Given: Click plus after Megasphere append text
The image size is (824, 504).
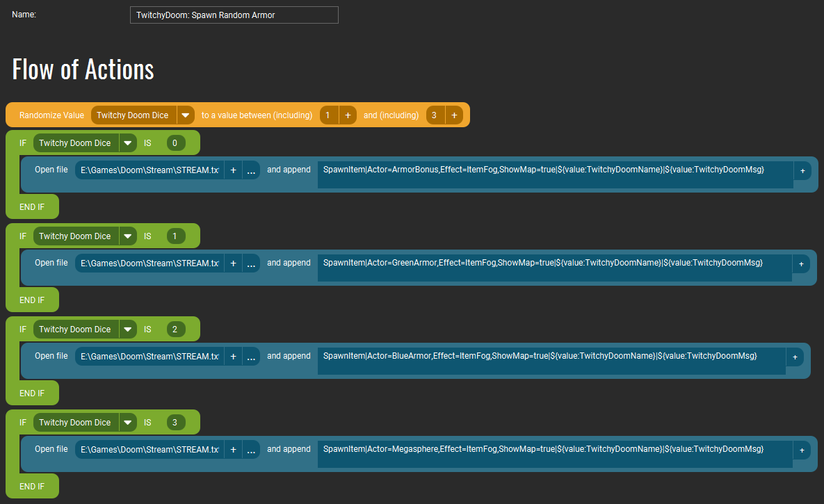Looking at the screenshot, I should pos(802,449).
